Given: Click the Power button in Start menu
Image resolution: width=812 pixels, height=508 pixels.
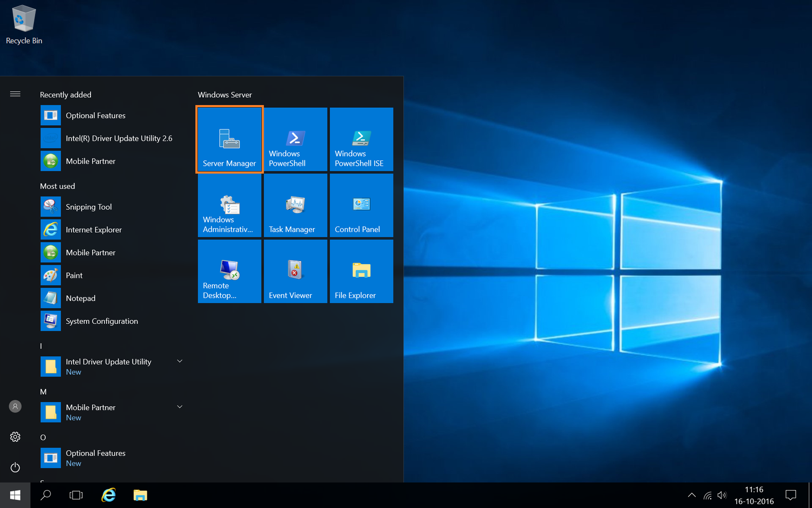Looking at the screenshot, I should (15, 467).
